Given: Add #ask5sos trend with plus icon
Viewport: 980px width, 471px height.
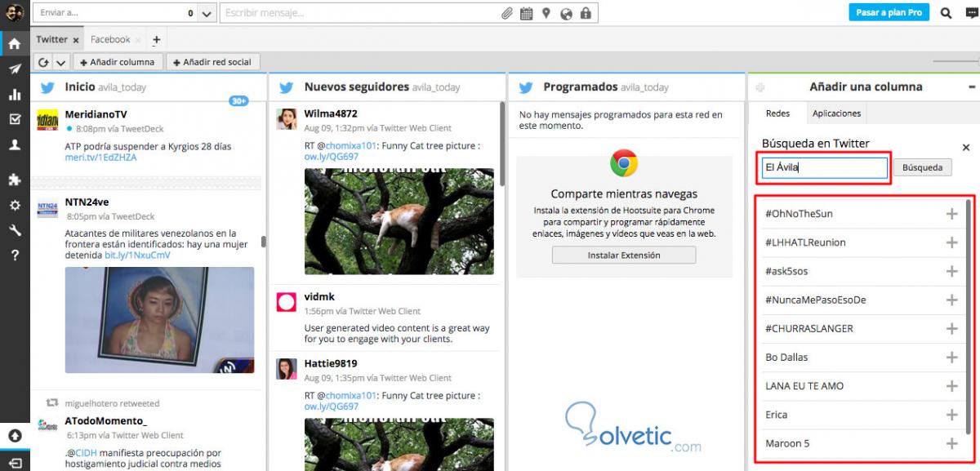Looking at the screenshot, I should [x=951, y=271].
